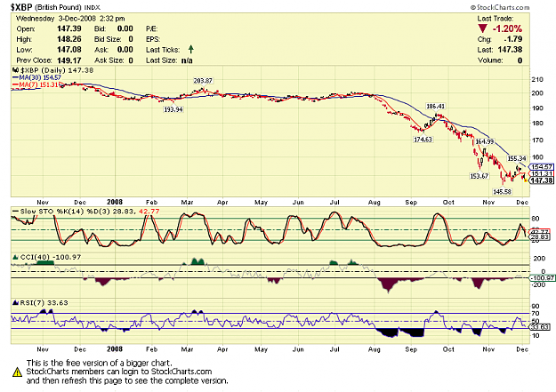Screen dimensions: 556x392
Task: Click the Open value 147.39
Action: coord(69,28)
